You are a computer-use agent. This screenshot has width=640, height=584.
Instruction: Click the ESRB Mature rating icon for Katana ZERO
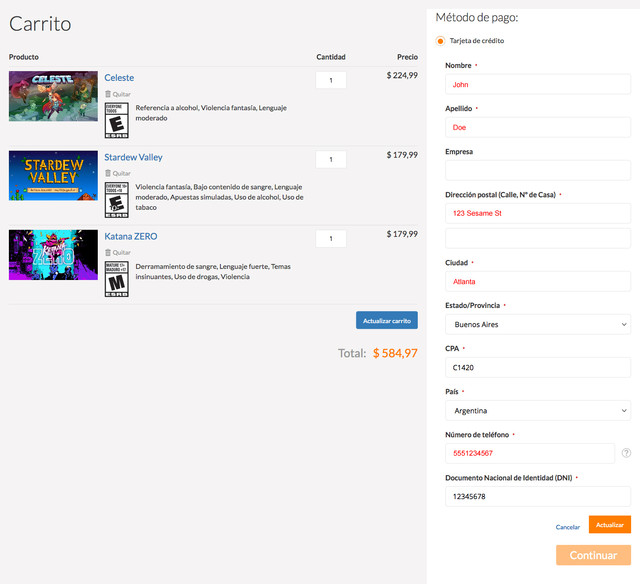(x=117, y=279)
